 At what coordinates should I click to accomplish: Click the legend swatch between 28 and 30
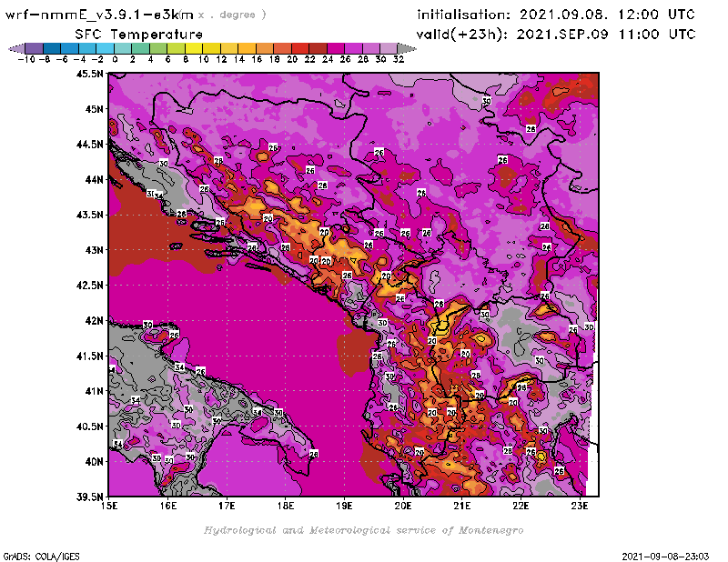pos(371,48)
